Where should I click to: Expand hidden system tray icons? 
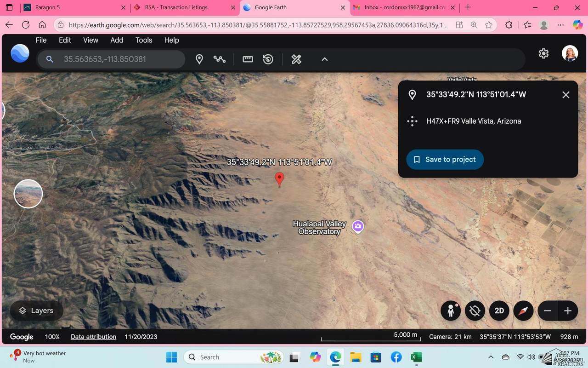coord(491,357)
